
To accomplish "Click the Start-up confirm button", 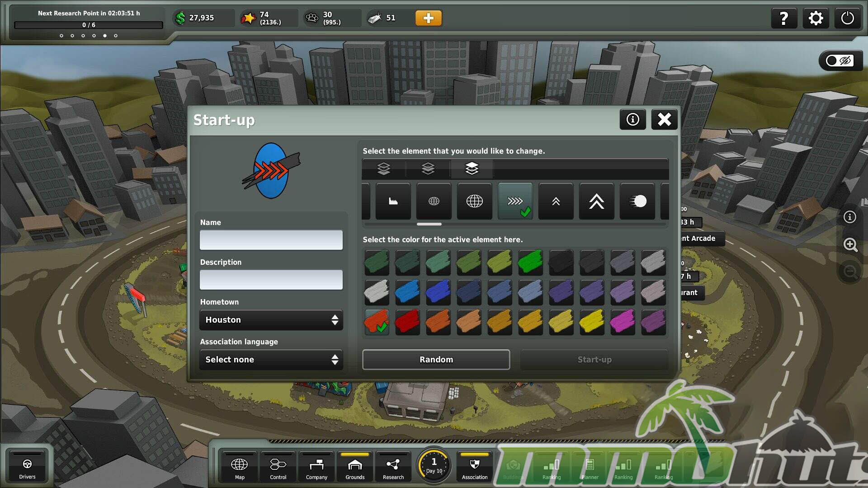I will [594, 360].
